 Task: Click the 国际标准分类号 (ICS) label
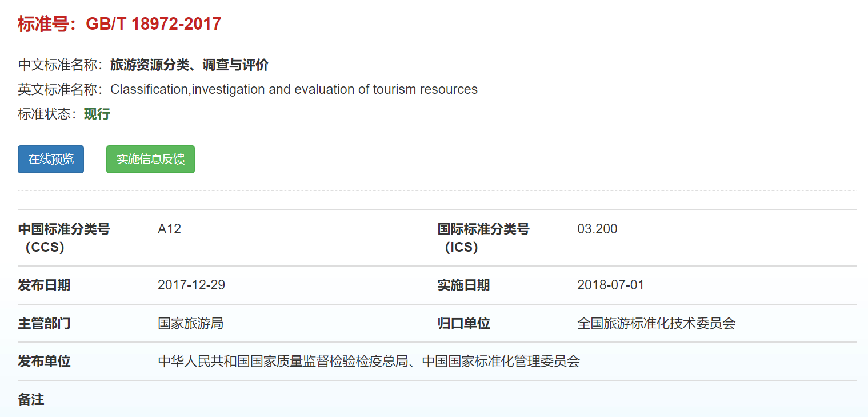[483, 238]
